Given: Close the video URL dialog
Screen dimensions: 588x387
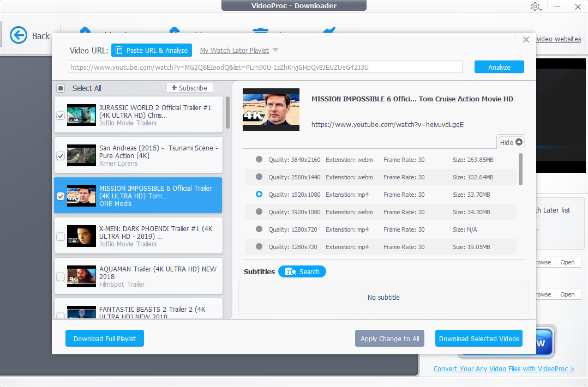Looking at the screenshot, I should [x=526, y=39].
